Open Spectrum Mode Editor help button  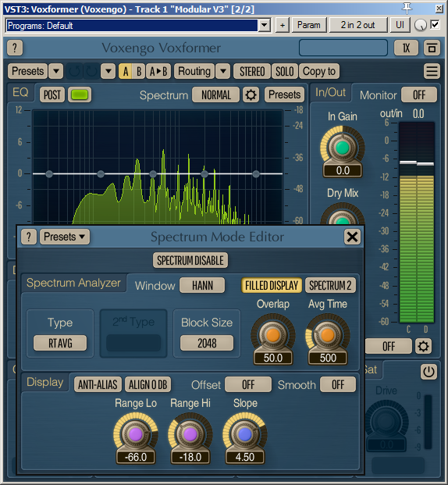pyautogui.click(x=29, y=237)
